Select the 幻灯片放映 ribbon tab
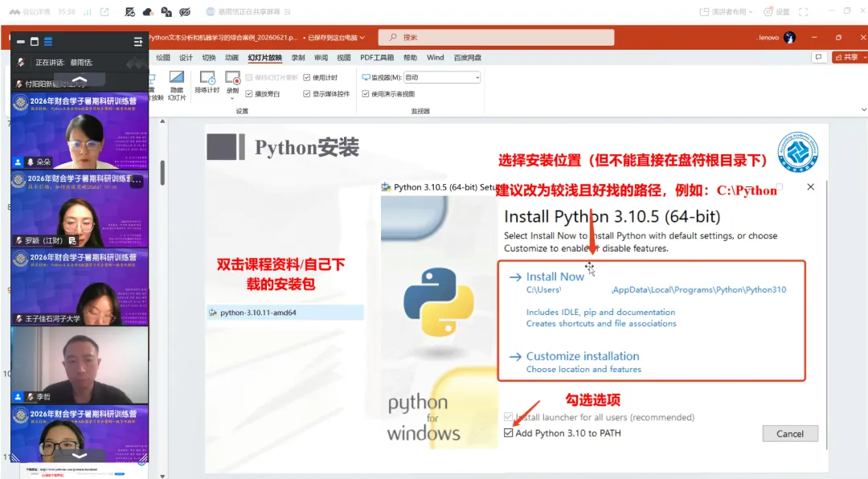Image resolution: width=868 pixels, height=479 pixels. tap(264, 58)
